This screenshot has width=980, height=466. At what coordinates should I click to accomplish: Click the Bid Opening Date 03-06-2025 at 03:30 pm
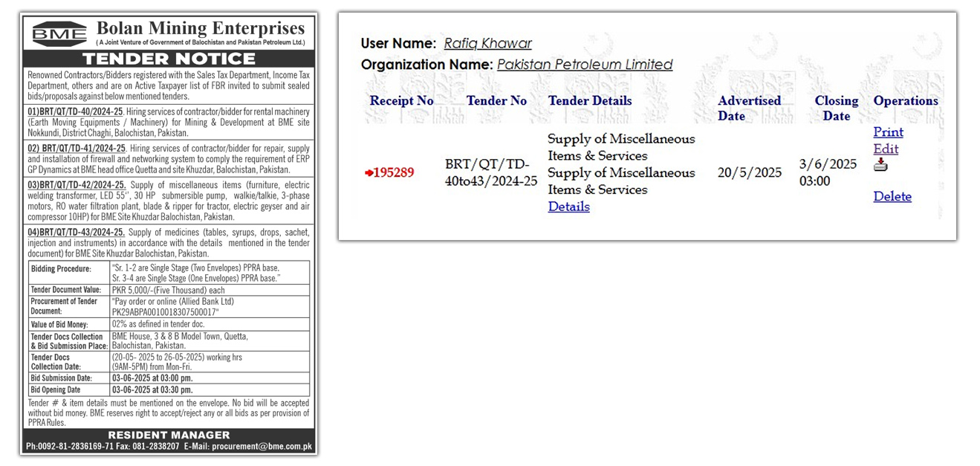click(x=152, y=389)
